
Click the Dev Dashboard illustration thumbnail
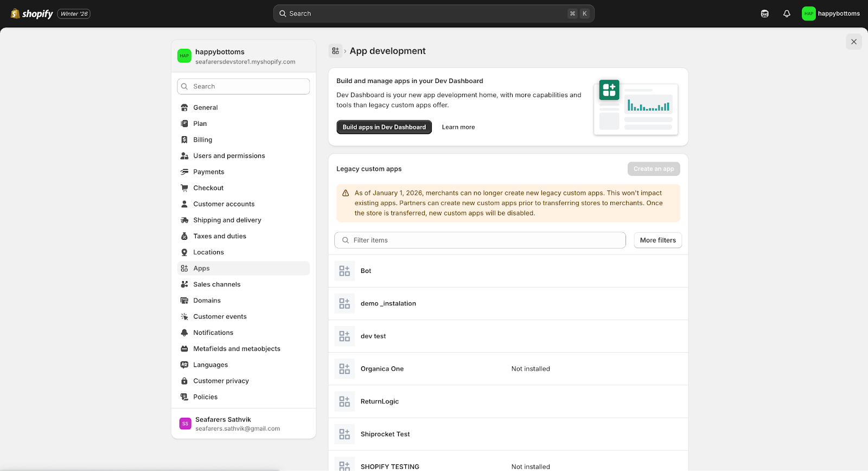click(636, 107)
